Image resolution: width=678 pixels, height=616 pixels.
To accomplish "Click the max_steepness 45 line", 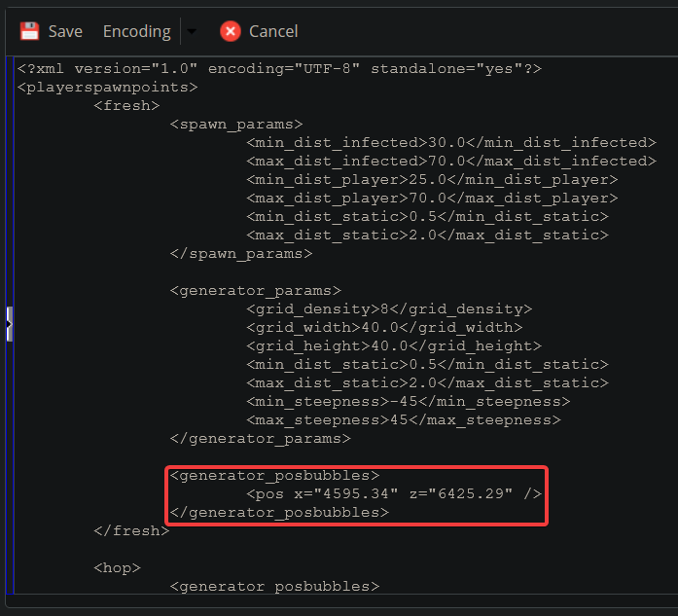I will pos(403,420).
